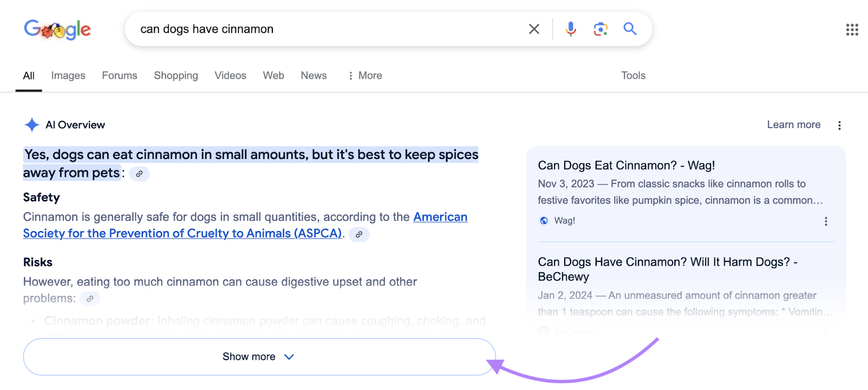
Task: Switch to the News tab
Action: click(314, 76)
